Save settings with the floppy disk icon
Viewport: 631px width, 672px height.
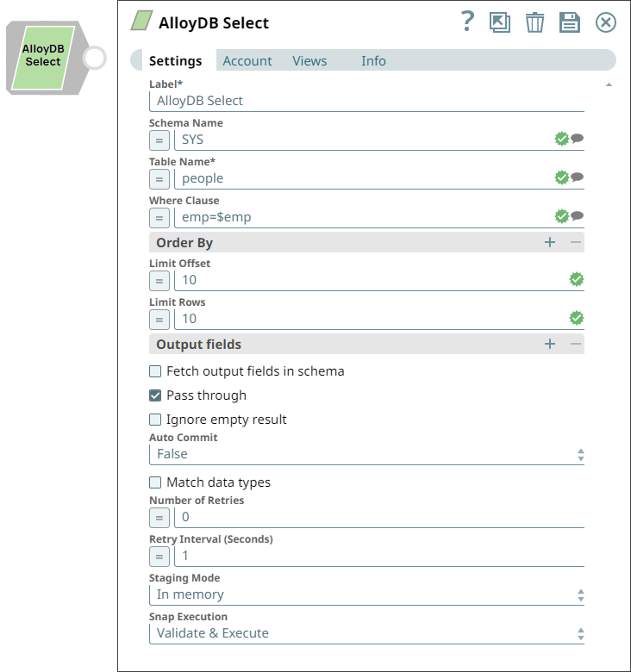pyautogui.click(x=570, y=22)
